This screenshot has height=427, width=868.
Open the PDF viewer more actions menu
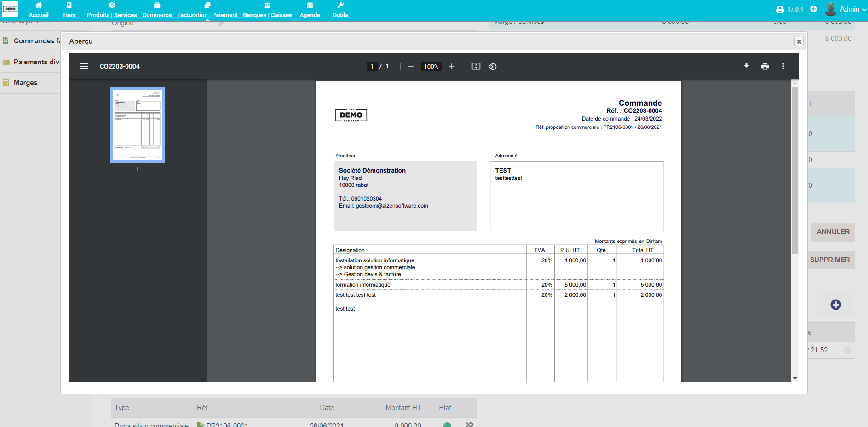tap(783, 66)
